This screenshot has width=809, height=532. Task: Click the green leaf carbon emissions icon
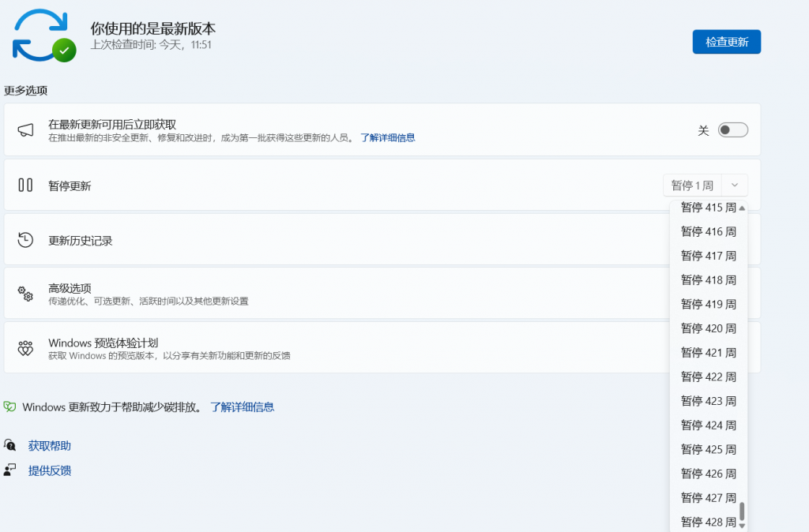(x=9, y=407)
